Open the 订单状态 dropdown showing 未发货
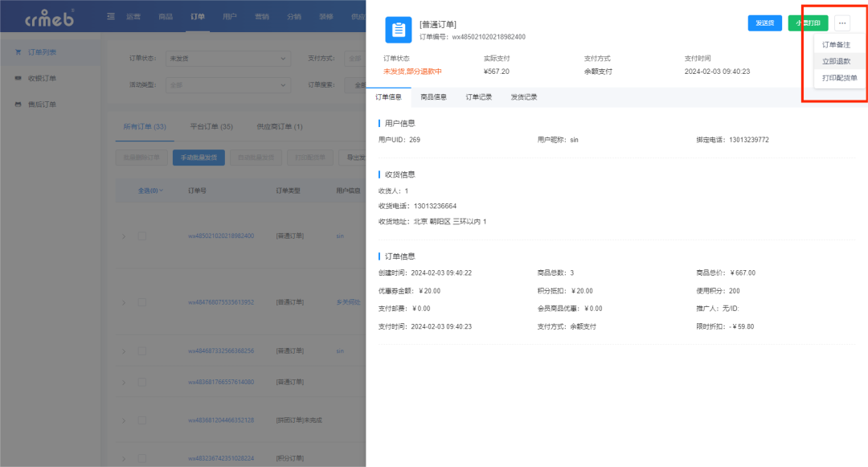868x467 pixels. [228, 58]
